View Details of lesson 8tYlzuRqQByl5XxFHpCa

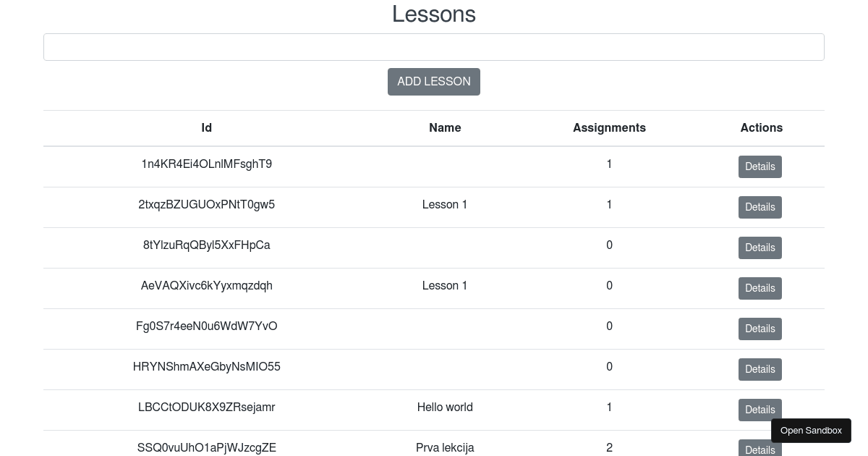click(x=759, y=248)
